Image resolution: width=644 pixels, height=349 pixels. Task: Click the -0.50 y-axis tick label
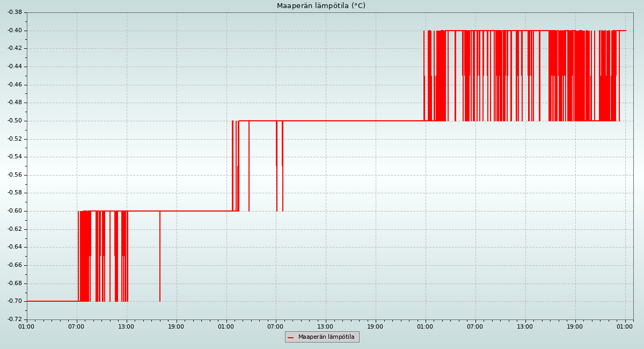[15, 120]
